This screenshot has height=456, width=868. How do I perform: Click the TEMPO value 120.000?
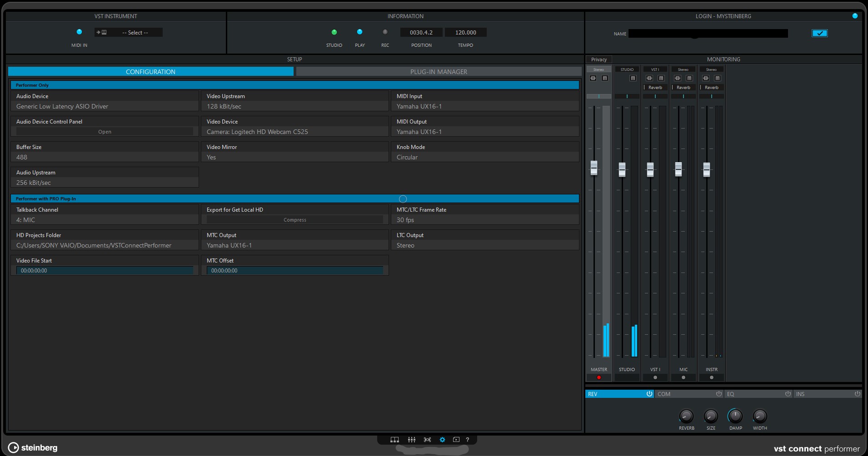(x=465, y=32)
